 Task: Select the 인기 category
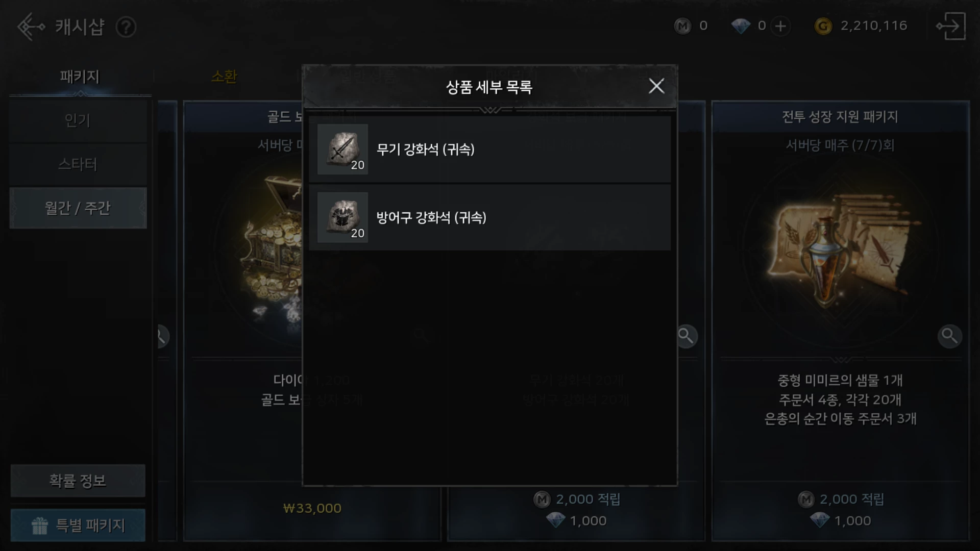tap(78, 121)
